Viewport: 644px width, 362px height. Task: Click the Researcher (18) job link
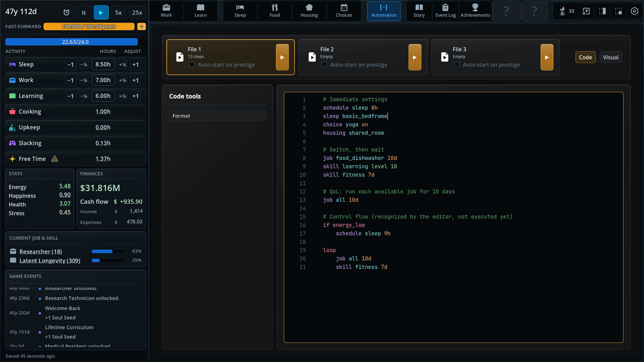(x=41, y=251)
